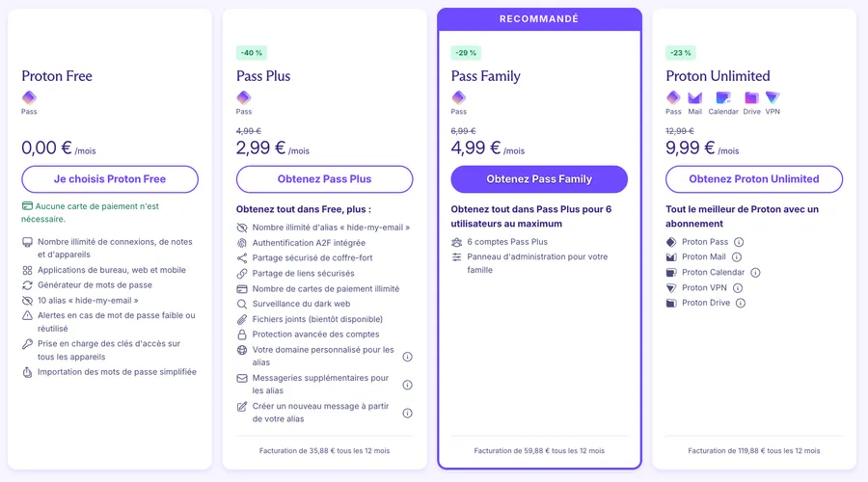Open info icon next to Proton Pass

(739, 242)
